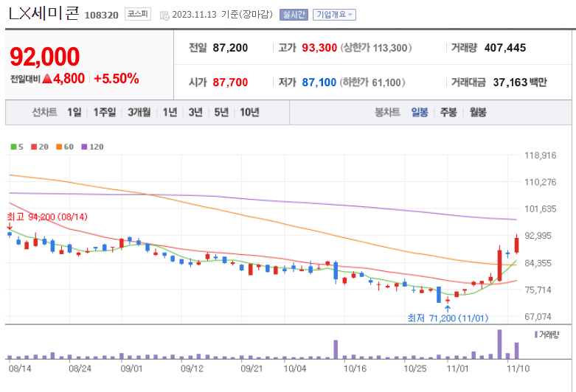576x392 pixels.
Task: Click the LX세미콘 stock title
Action: pyautogui.click(x=44, y=13)
